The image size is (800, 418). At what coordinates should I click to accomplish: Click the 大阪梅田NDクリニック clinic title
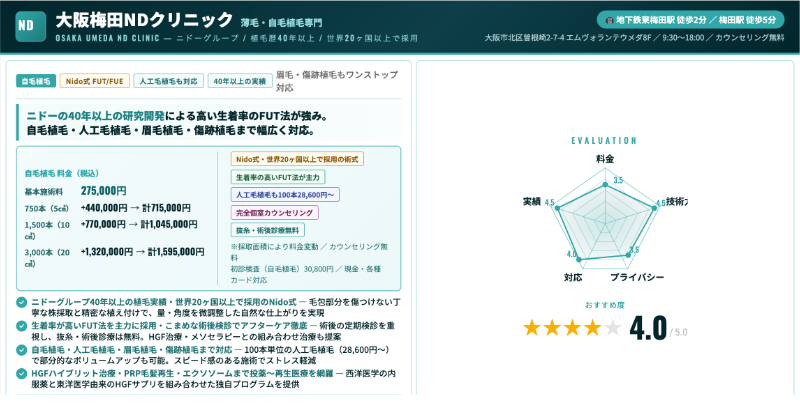(x=144, y=19)
